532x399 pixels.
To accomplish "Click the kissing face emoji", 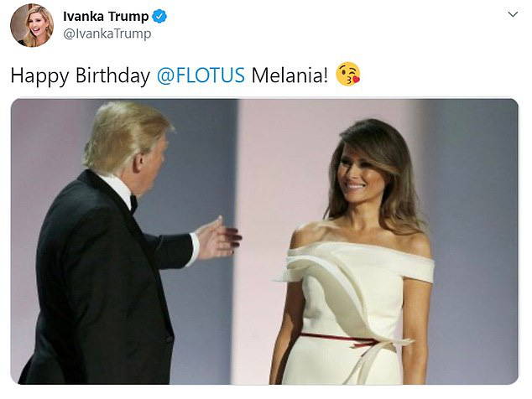I will (348, 75).
